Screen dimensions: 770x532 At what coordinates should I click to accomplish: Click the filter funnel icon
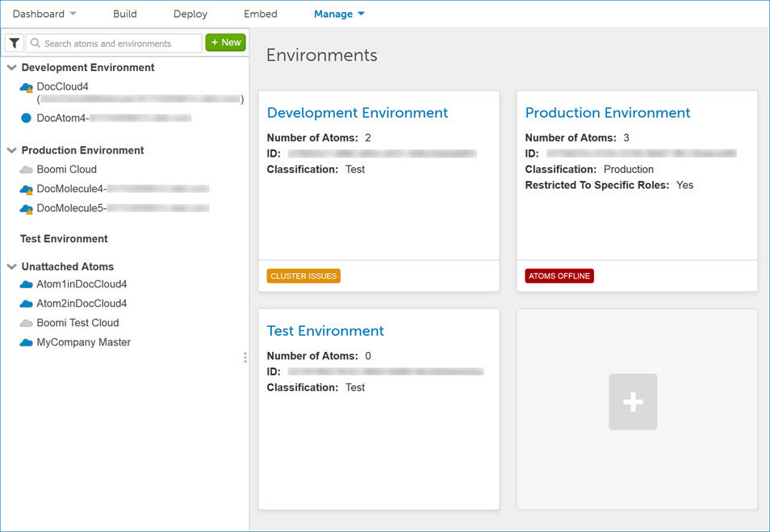[15, 43]
